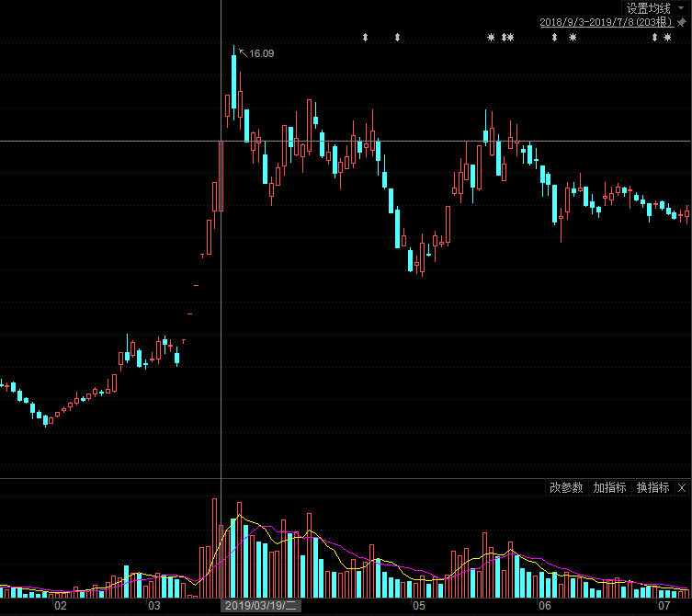Click the leftmost up-down arrow event marker
Screen dimensions: 692x616
[x=365, y=37]
